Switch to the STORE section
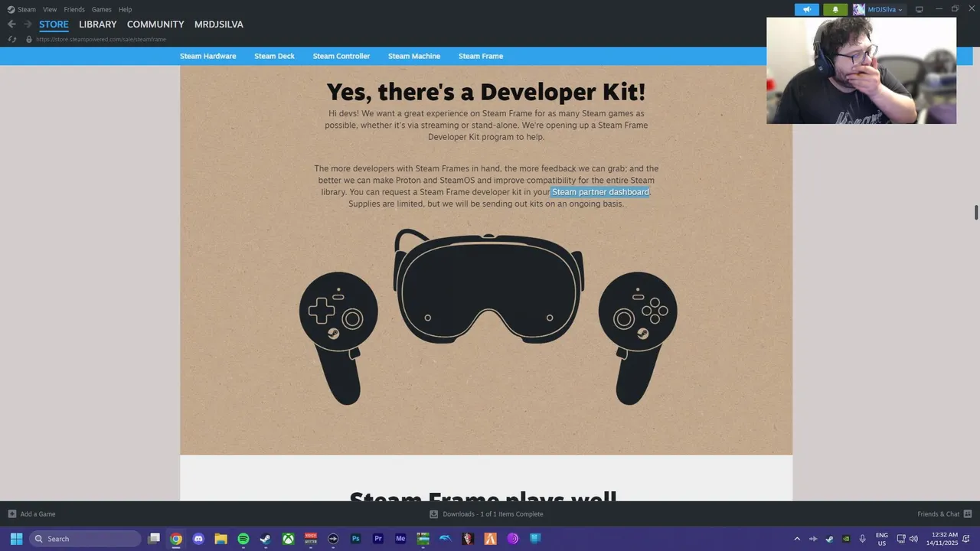The height and width of the screenshot is (551, 980). [x=54, y=24]
